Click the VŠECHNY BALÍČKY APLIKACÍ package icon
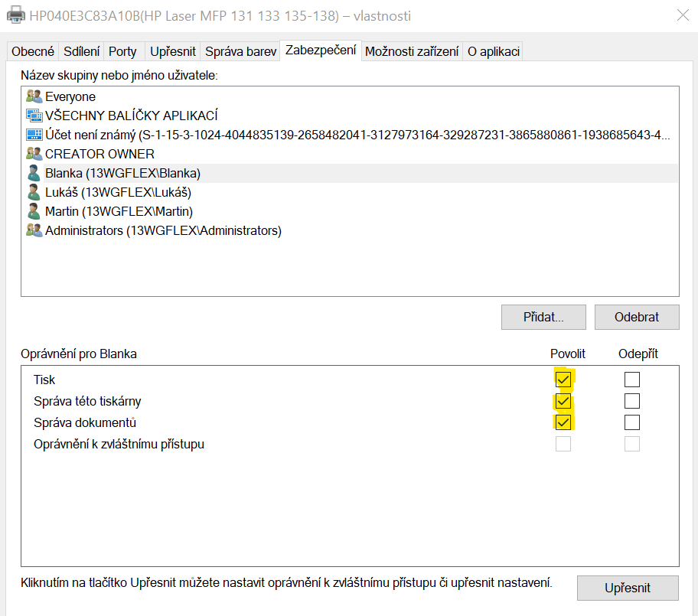698x616 pixels. point(34,116)
